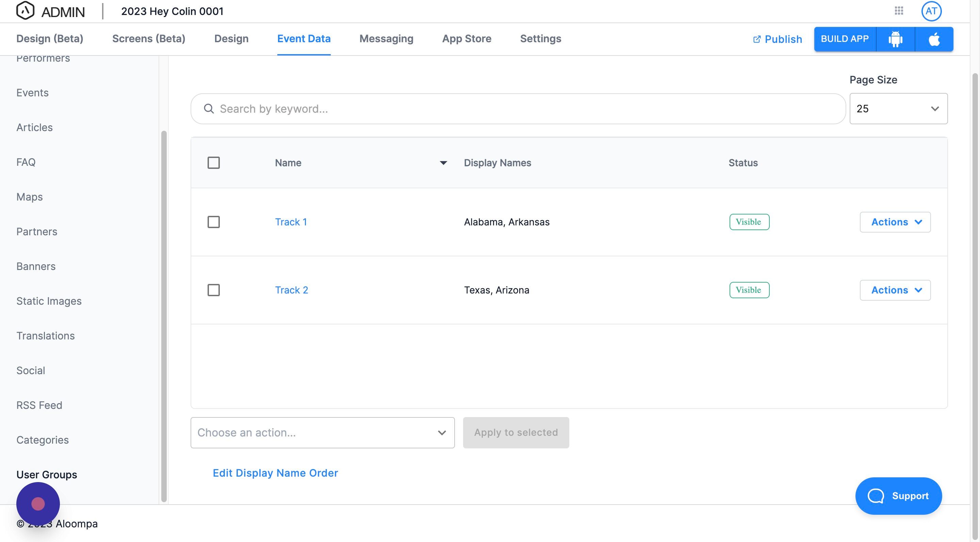Open Social in the sidebar

coord(31,371)
